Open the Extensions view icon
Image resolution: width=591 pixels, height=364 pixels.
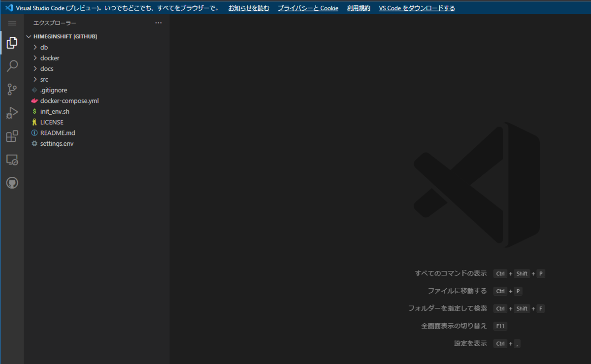[x=12, y=136]
